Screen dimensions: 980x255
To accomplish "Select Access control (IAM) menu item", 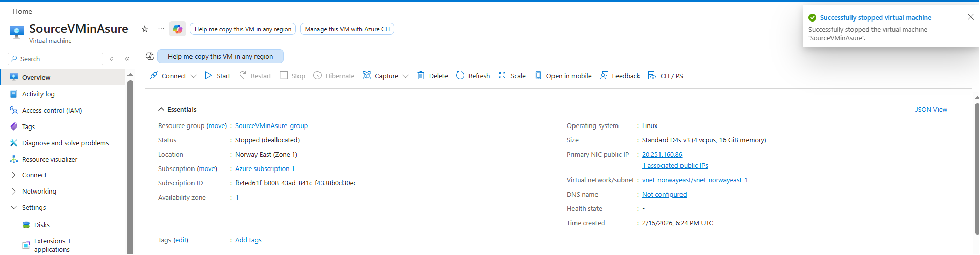I will pos(52,110).
